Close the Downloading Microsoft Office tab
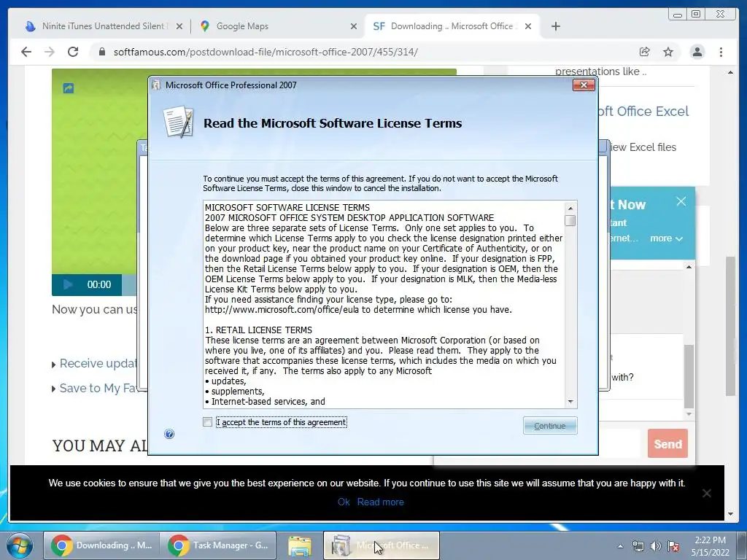 tap(528, 26)
